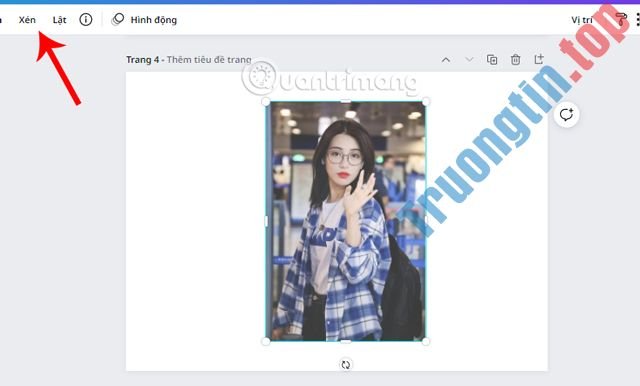The width and height of the screenshot is (640, 386).
Task: Select the bottom-right corner resize handle
Action: coord(425,341)
